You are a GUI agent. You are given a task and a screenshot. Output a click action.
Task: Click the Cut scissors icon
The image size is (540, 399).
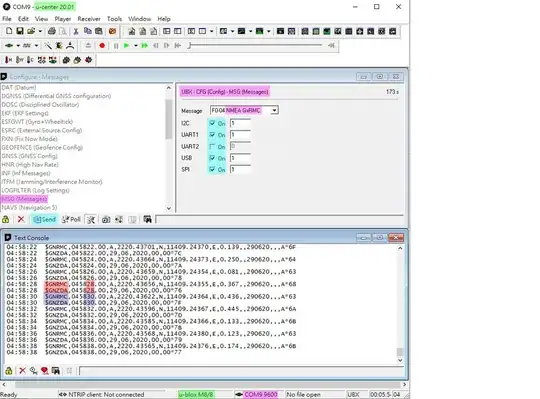pos(76,31)
